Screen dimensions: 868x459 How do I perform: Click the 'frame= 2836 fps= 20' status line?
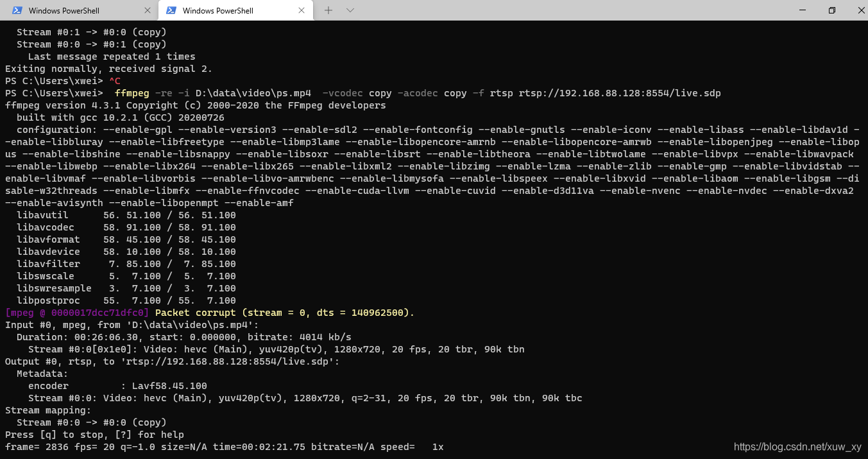point(225,447)
